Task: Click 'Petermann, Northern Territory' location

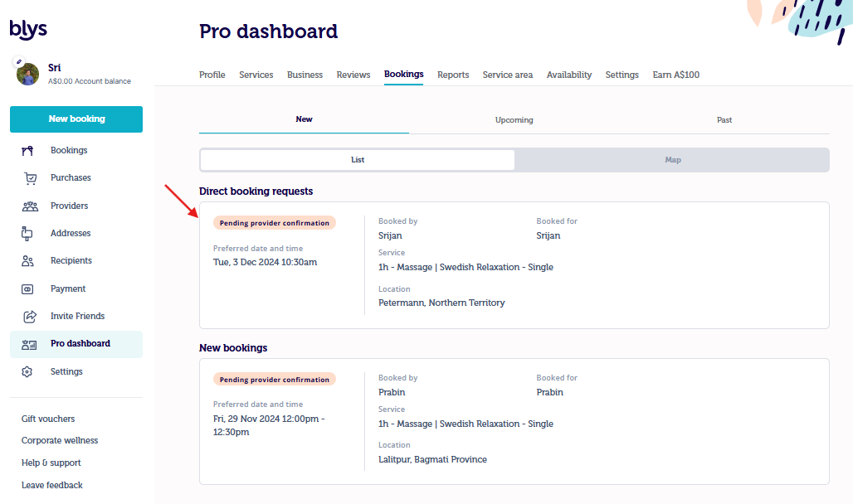Action: tap(441, 303)
